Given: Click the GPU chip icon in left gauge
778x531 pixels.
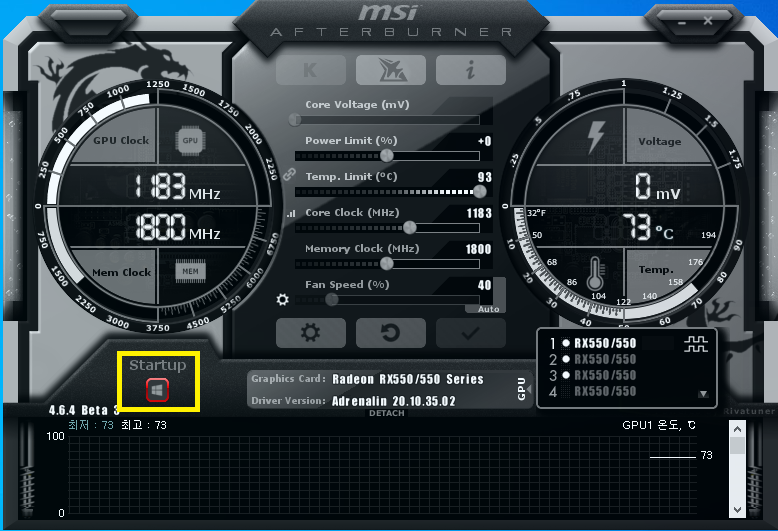Looking at the screenshot, I should pos(190,141).
